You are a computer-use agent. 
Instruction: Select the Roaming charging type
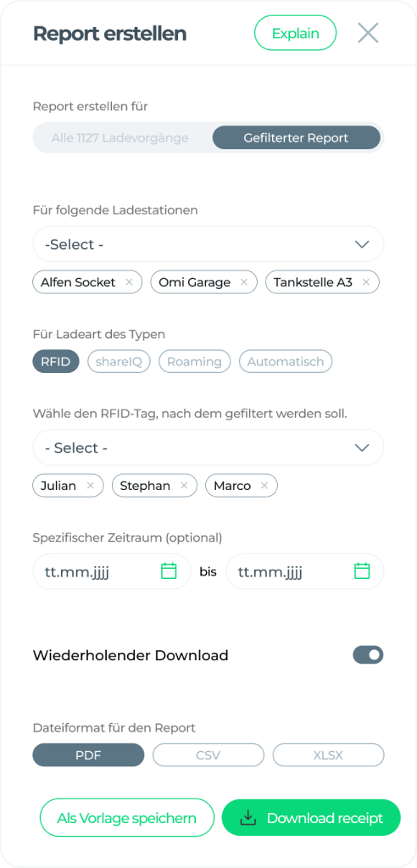point(194,362)
